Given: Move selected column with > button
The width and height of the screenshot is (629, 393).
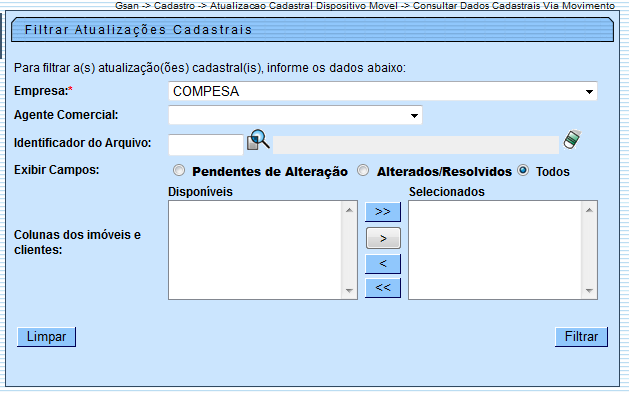Looking at the screenshot, I should (383, 239).
